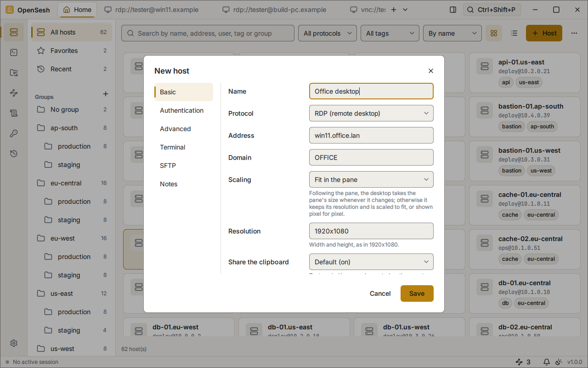Add a new group with plus icon

click(105, 94)
